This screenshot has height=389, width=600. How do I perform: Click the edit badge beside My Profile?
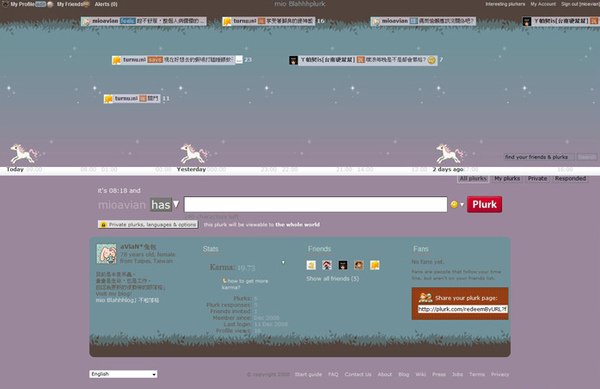(41, 4)
